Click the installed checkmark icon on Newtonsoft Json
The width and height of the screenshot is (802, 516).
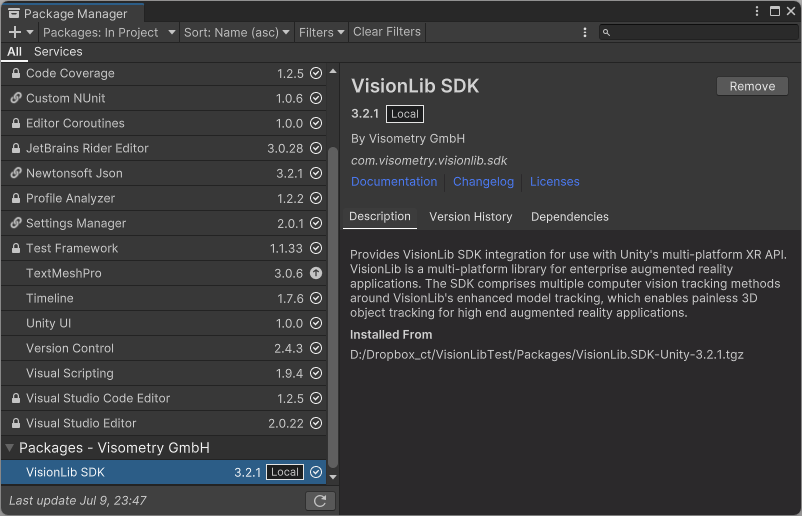coord(316,173)
